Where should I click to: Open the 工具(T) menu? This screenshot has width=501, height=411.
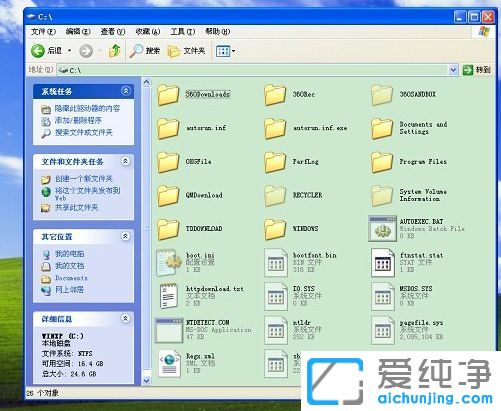(x=182, y=32)
